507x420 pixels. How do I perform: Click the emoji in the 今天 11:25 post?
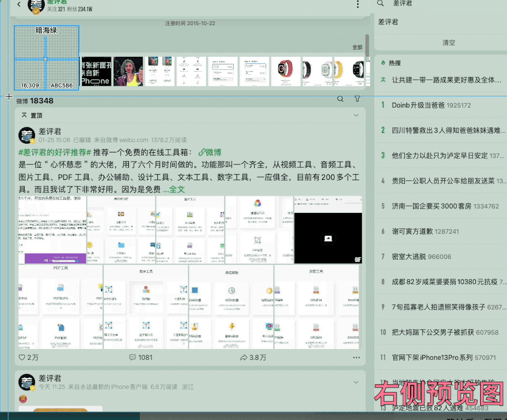point(23,399)
